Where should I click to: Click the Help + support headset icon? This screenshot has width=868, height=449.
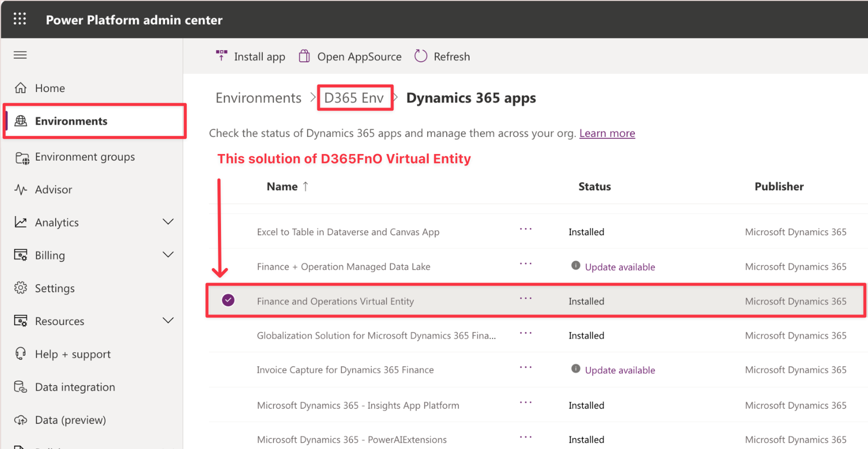point(20,354)
